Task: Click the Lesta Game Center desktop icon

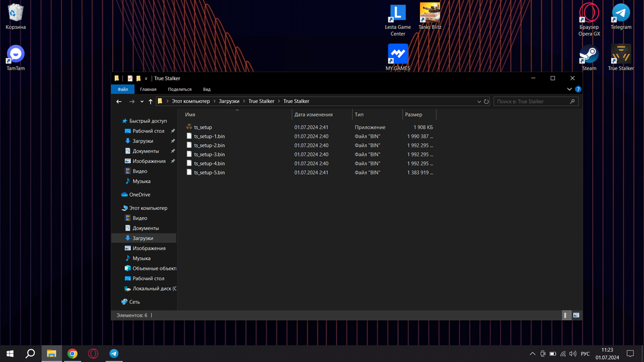Action: point(397,14)
